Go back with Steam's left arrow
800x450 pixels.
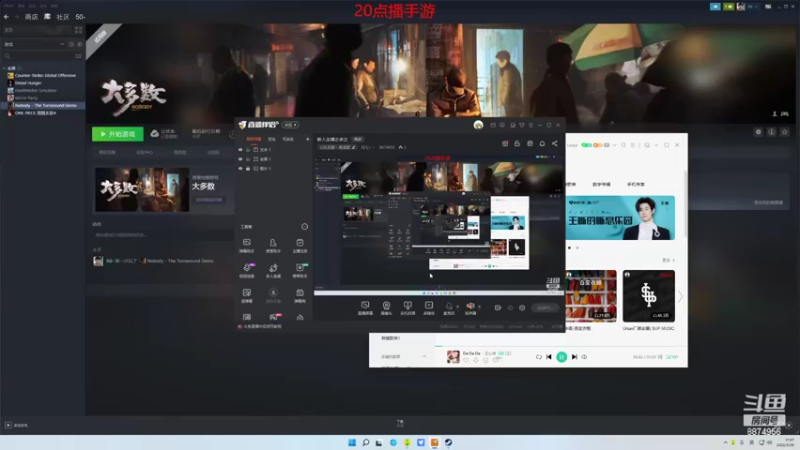click(7, 17)
